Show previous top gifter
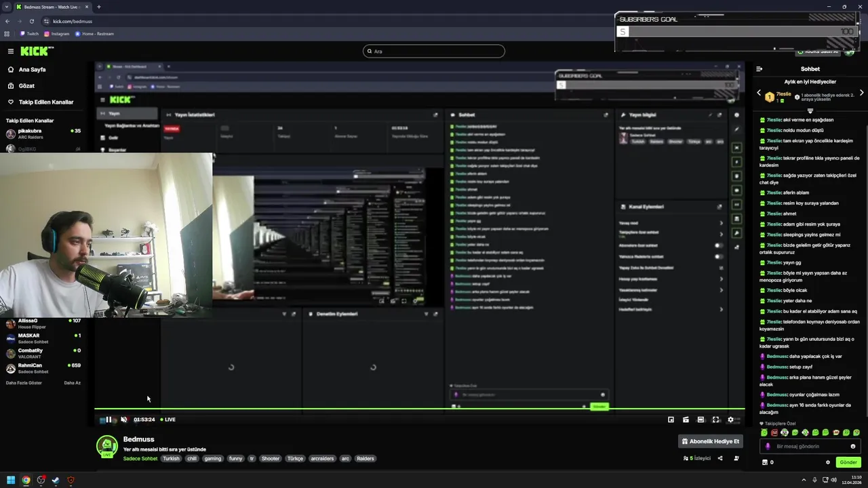This screenshot has width=868, height=488. [x=759, y=93]
